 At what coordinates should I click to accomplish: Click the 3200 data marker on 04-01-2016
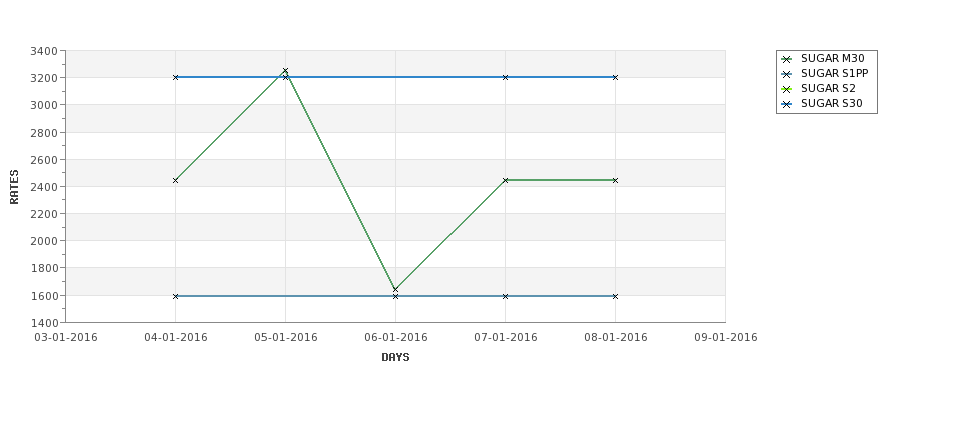[175, 77]
